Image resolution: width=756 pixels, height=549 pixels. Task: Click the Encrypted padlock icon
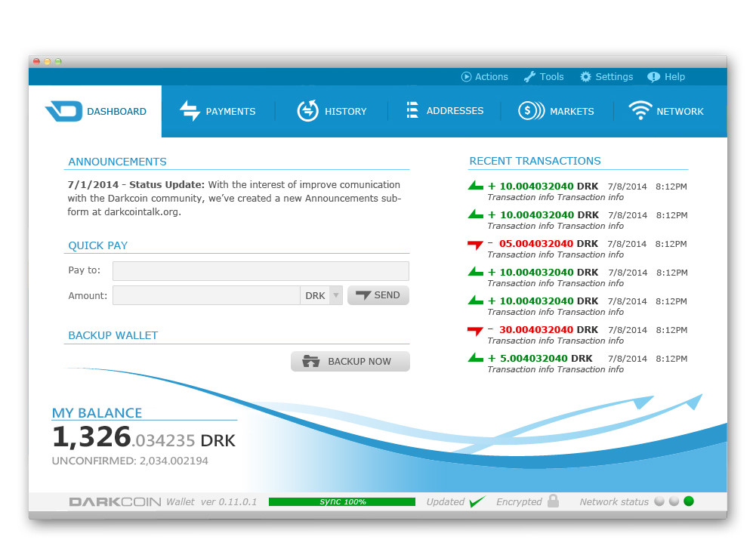point(554,501)
